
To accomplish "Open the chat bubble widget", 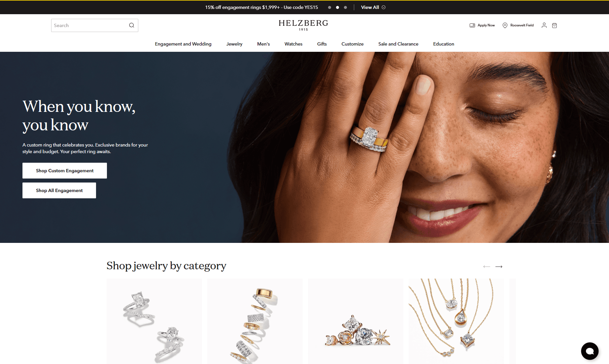I will pos(590,351).
